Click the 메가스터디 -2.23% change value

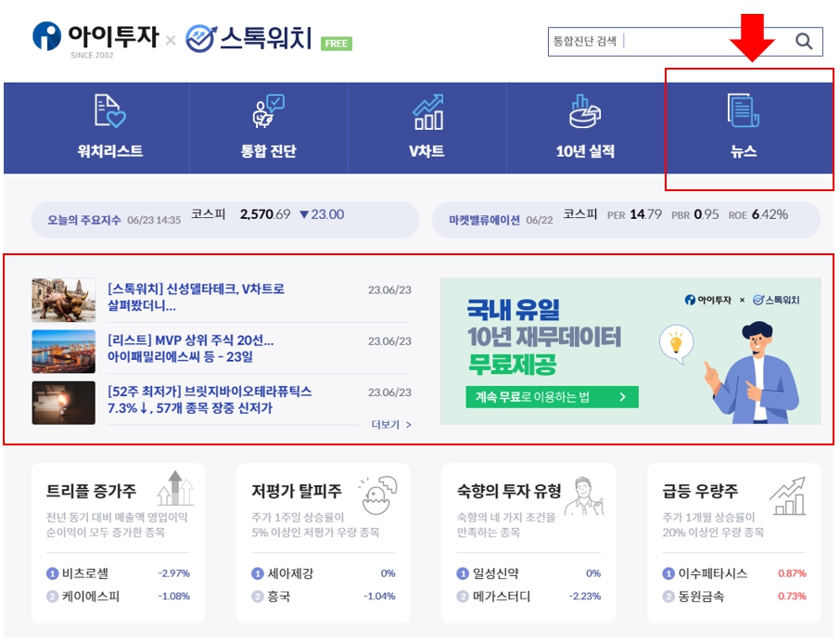pyautogui.click(x=585, y=597)
